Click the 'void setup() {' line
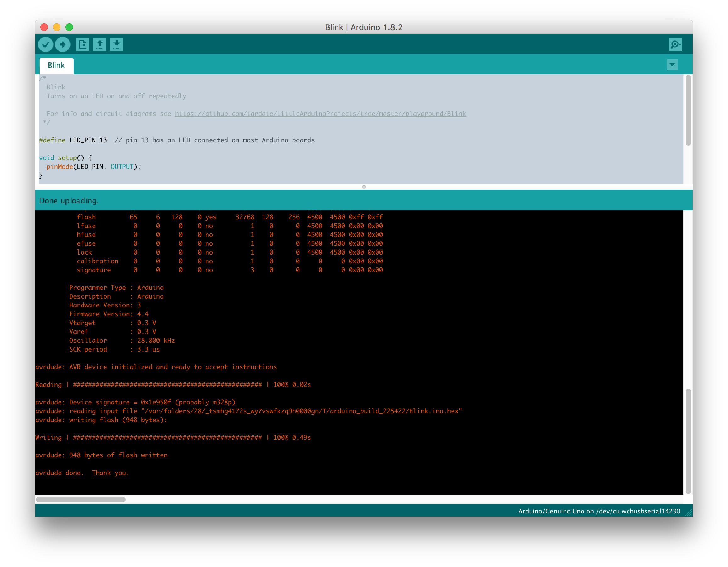The height and width of the screenshot is (567, 728). [x=66, y=158]
